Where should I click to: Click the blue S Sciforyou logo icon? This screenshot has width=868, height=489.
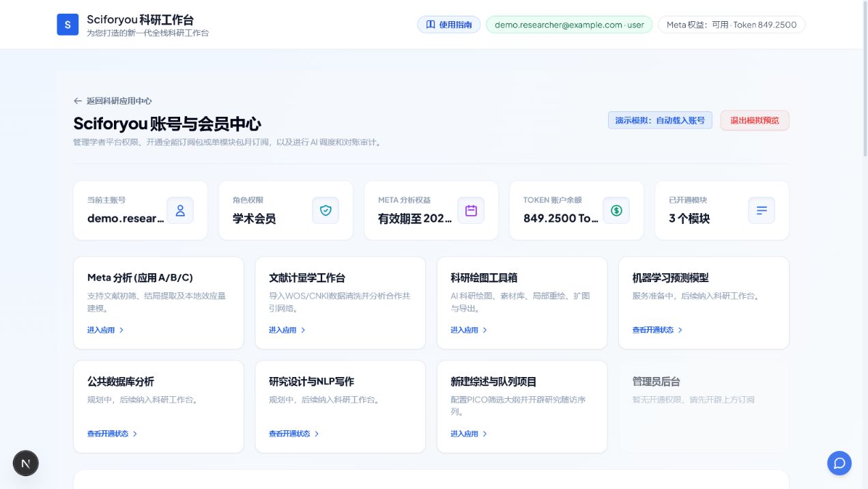click(x=68, y=25)
